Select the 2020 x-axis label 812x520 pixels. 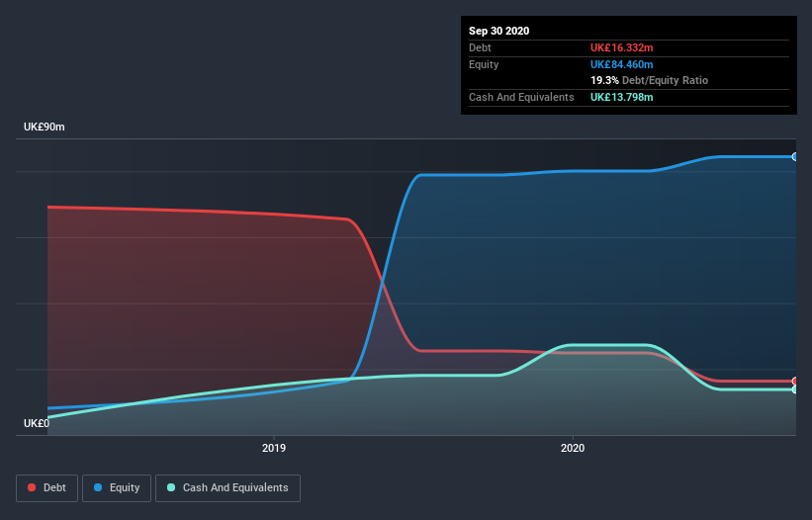click(x=573, y=448)
